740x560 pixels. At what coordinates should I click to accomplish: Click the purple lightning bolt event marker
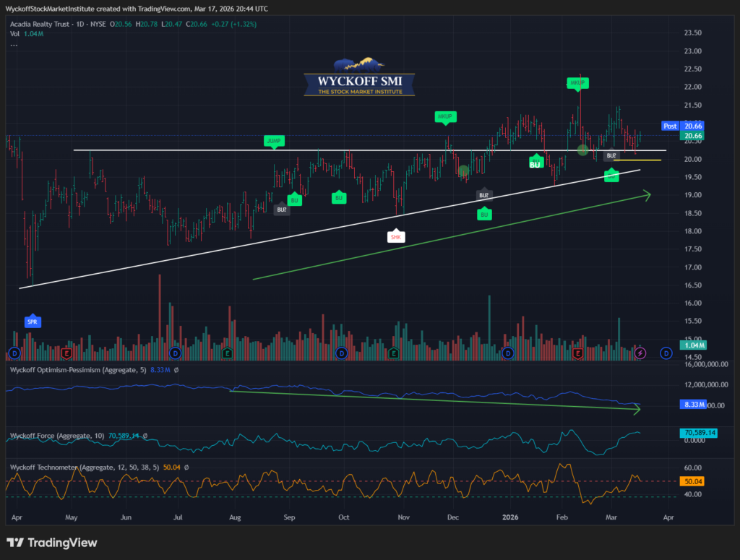click(x=641, y=353)
